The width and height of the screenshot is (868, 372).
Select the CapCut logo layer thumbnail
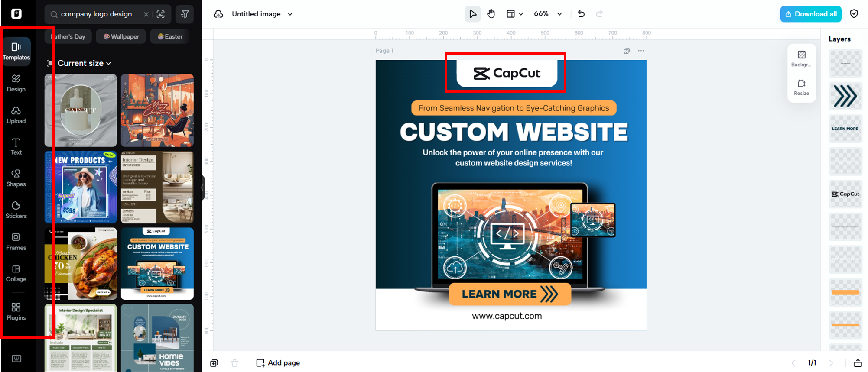845,194
